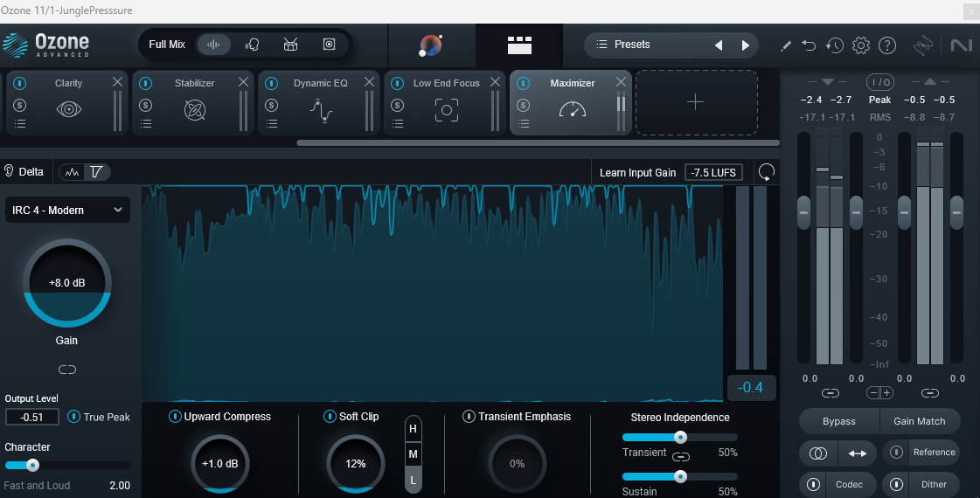980x498 pixels.
Task: Open the settings gear
Action: (x=860, y=45)
